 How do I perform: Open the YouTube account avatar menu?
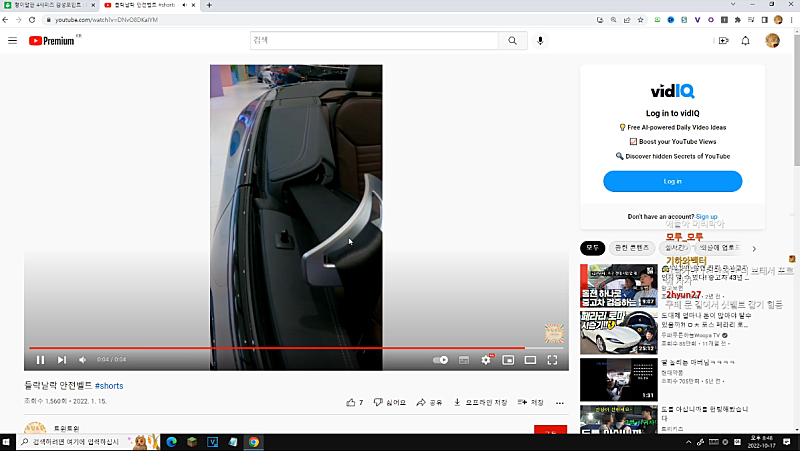772,41
